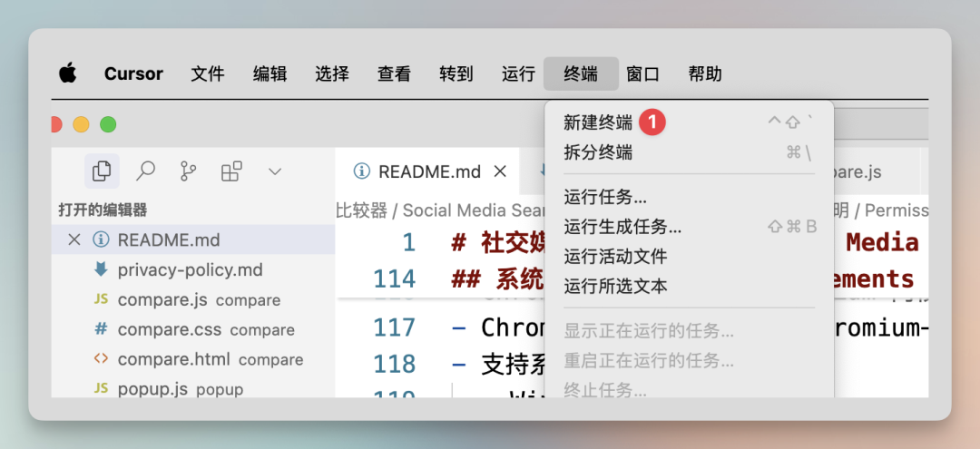Open privacy-policy.md in open editors
This screenshot has height=449, width=980.
193,269
